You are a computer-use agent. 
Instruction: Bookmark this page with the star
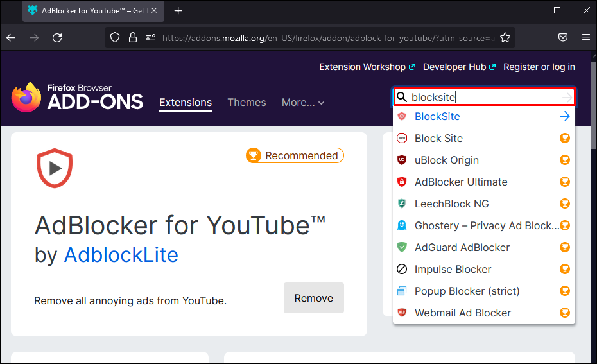point(505,38)
